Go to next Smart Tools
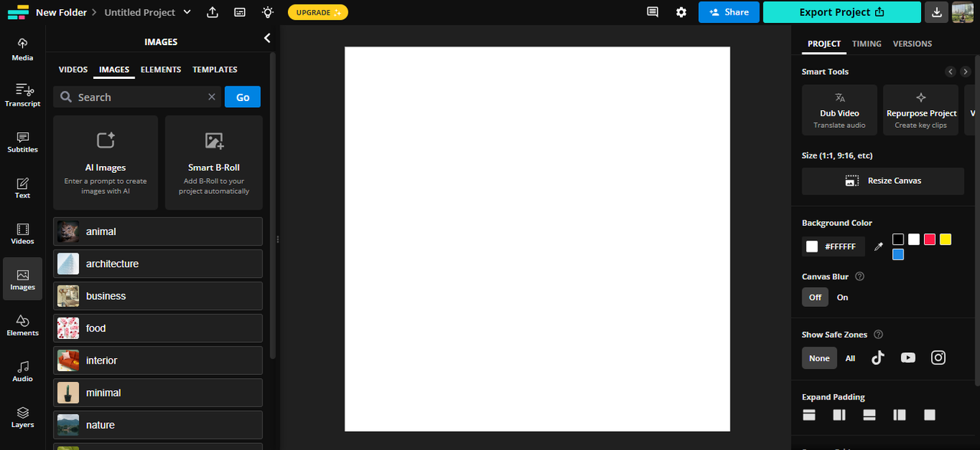 (966, 72)
